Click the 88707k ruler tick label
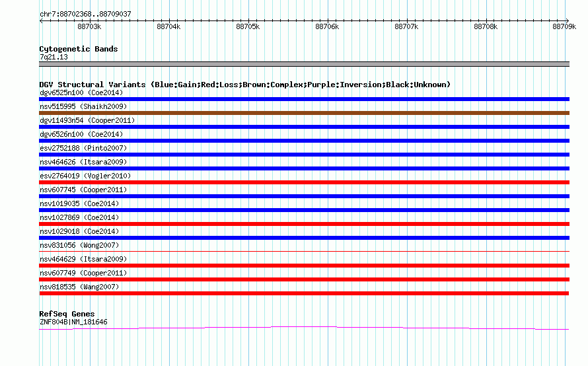 click(x=406, y=26)
